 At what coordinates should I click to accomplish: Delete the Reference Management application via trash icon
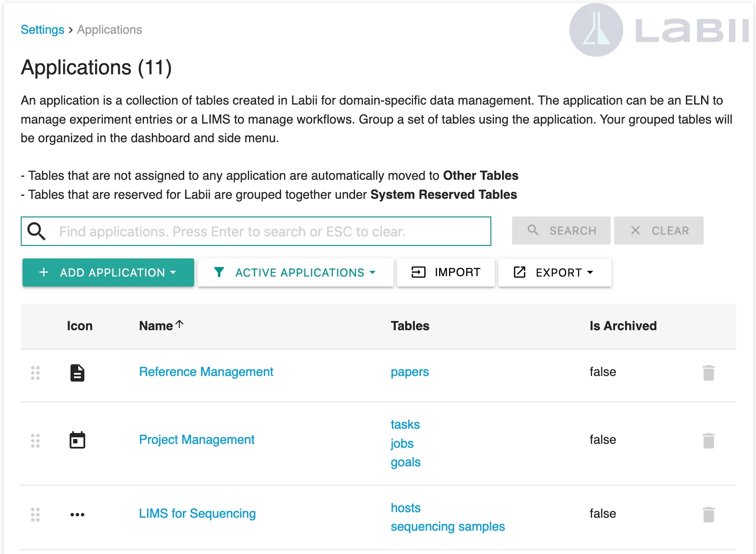(x=708, y=373)
